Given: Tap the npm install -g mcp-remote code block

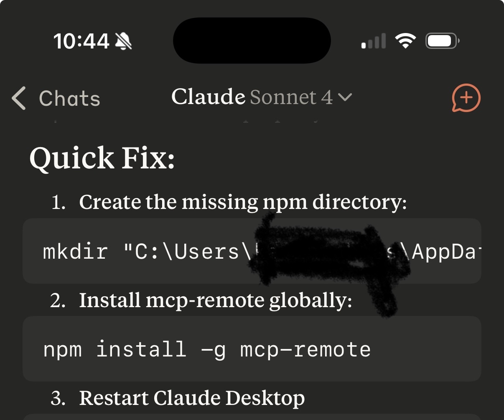Looking at the screenshot, I should (252, 349).
